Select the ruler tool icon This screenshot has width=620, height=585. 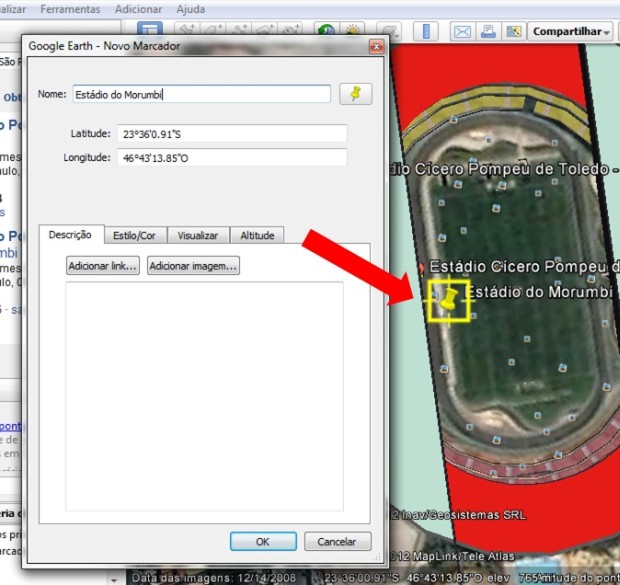(426, 31)
